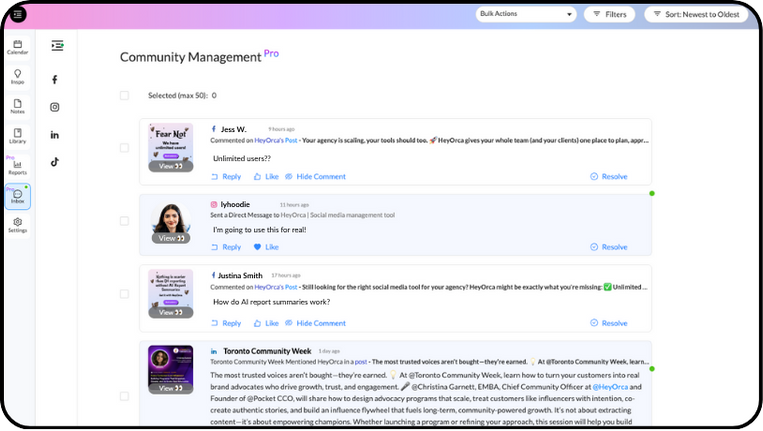763x431 pixels.
Task: Click the Community Management heading
Action: 190,57
